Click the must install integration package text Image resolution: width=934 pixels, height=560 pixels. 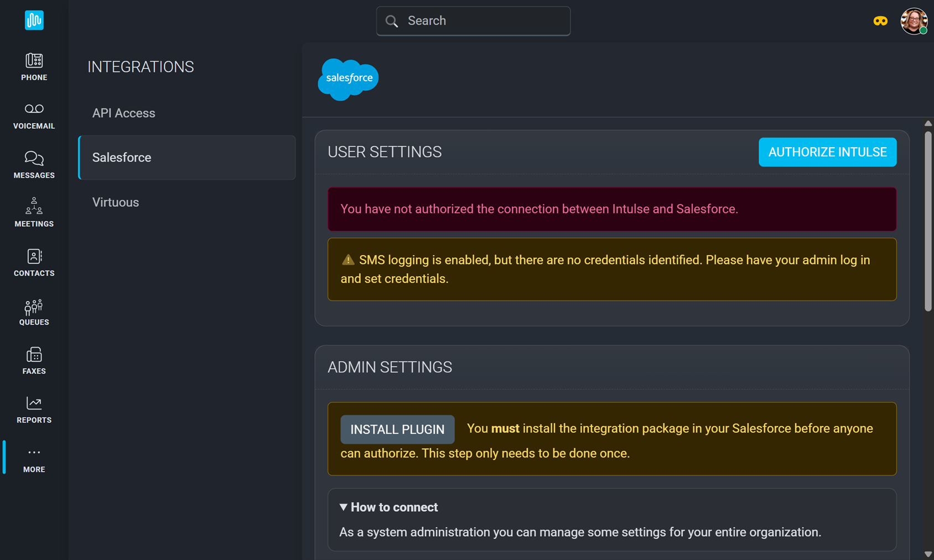click(606, 441)
